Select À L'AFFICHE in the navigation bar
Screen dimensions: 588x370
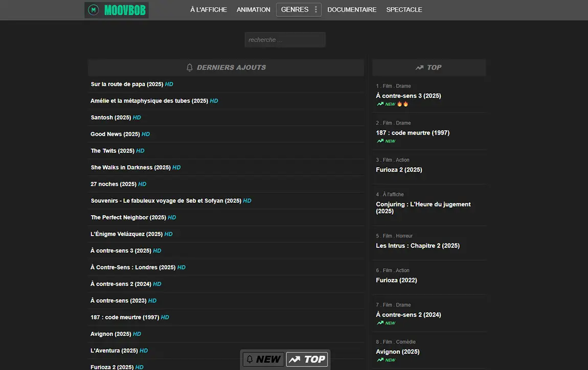point(208,9)
